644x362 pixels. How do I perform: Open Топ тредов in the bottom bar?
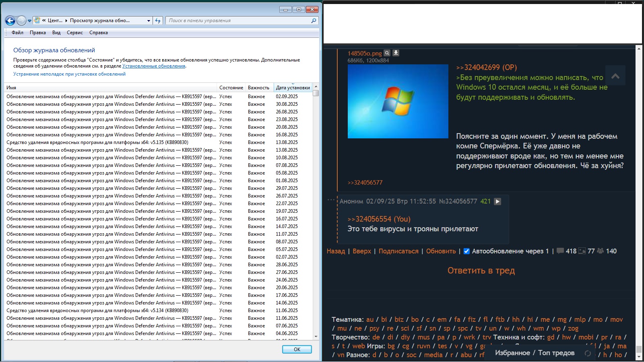pos(556,353)
